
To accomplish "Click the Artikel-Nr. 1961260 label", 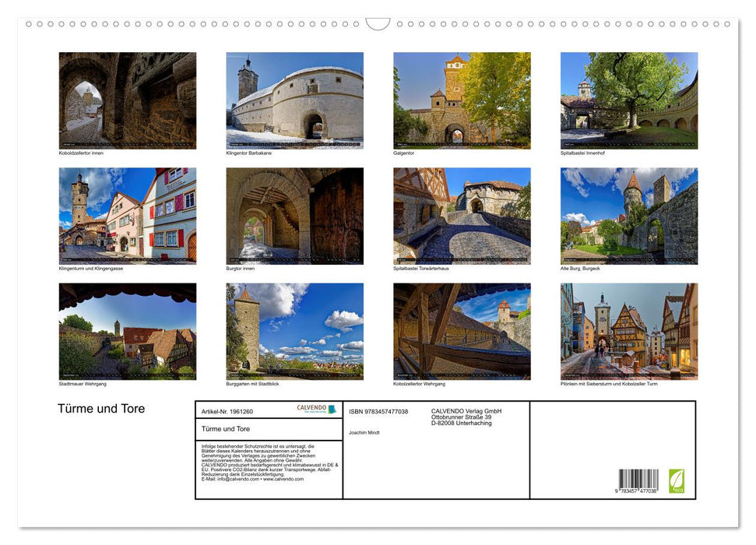I will click(227, 411).
